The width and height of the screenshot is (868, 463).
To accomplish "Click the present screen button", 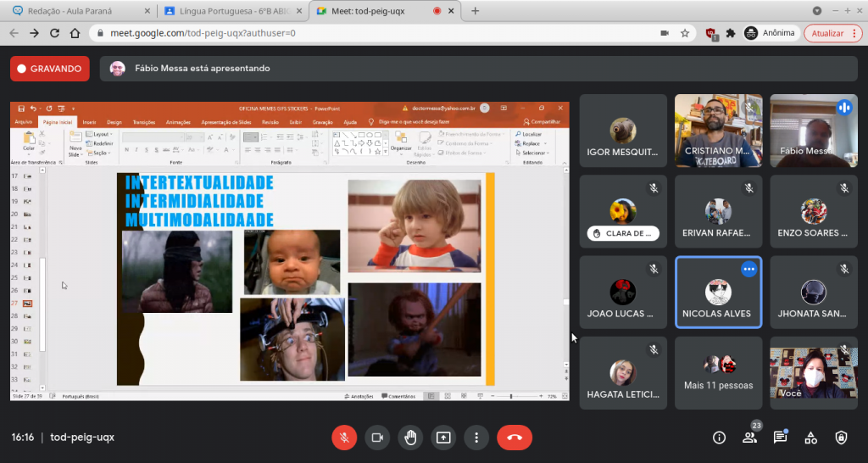I will [443, 438].
